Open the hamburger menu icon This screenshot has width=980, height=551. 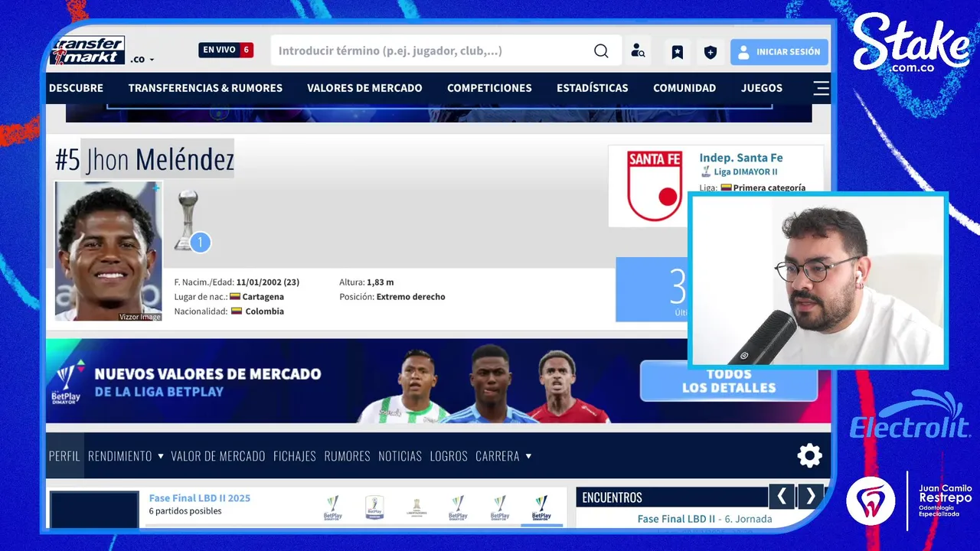(821, 88)
